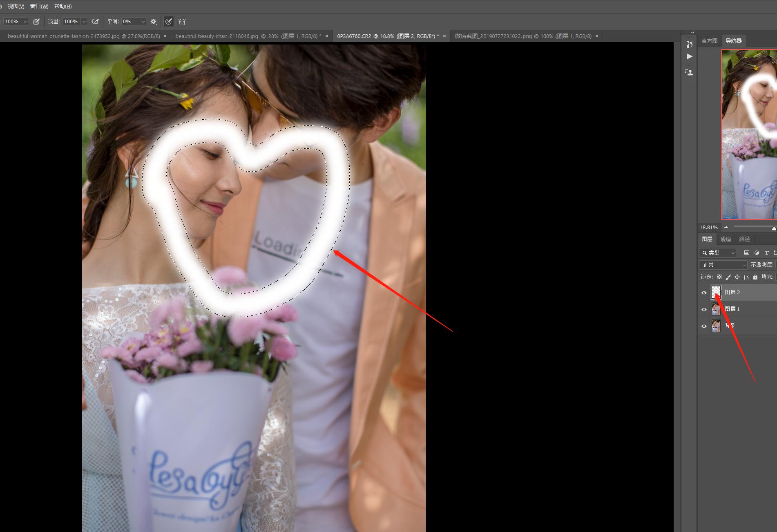Expand the 流量 flow percentage dropdown
Screen dimensions: 777x532
click(x=84, y=22)
